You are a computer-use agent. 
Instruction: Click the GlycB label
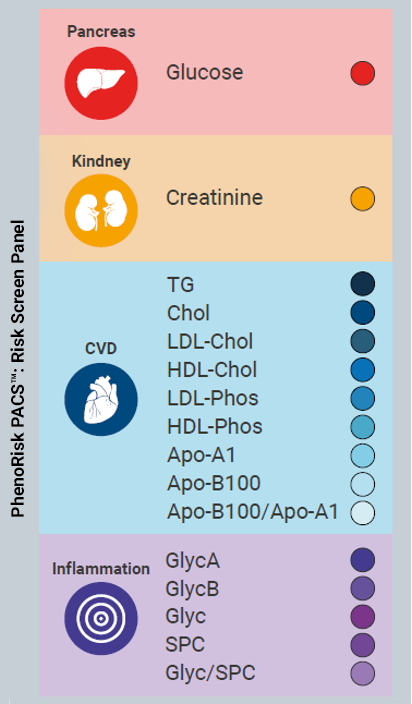[x=192, y=589]
